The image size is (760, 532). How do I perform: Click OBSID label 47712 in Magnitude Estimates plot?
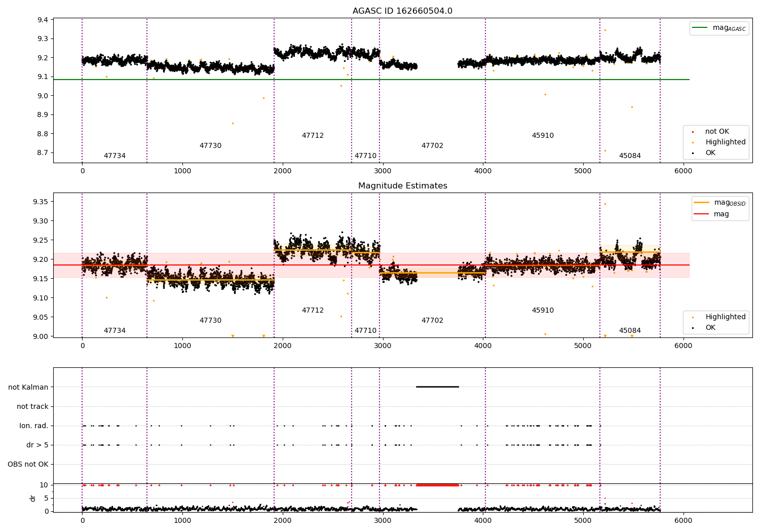point(313,311)
